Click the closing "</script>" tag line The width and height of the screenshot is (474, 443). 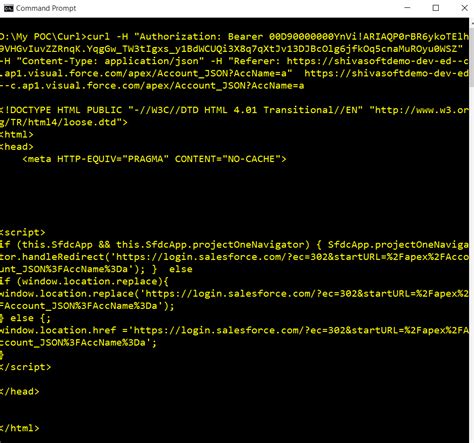point(25,367)
